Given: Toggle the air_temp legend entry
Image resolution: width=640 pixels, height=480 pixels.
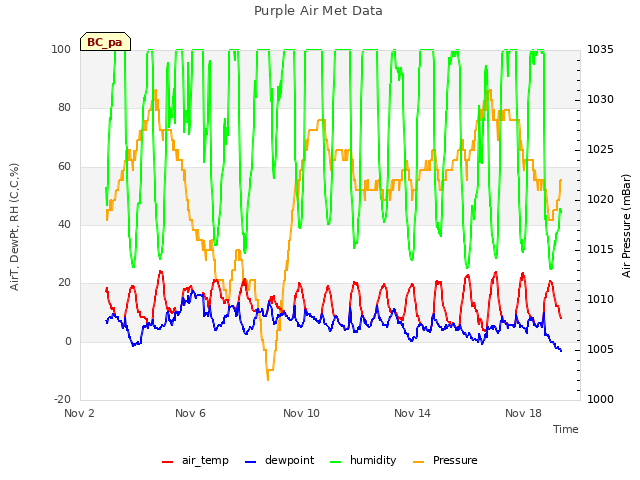Looking at the screenshot, I should pyautogui.click(x=195, y=460).
